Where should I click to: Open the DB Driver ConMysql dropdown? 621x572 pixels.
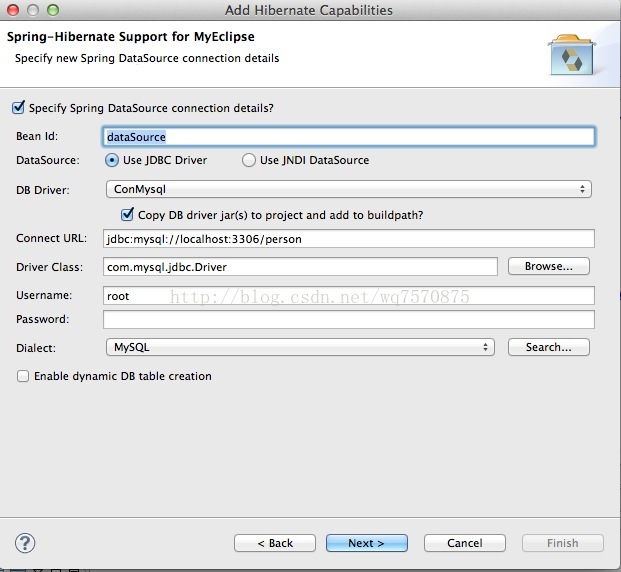click(349, 189)
